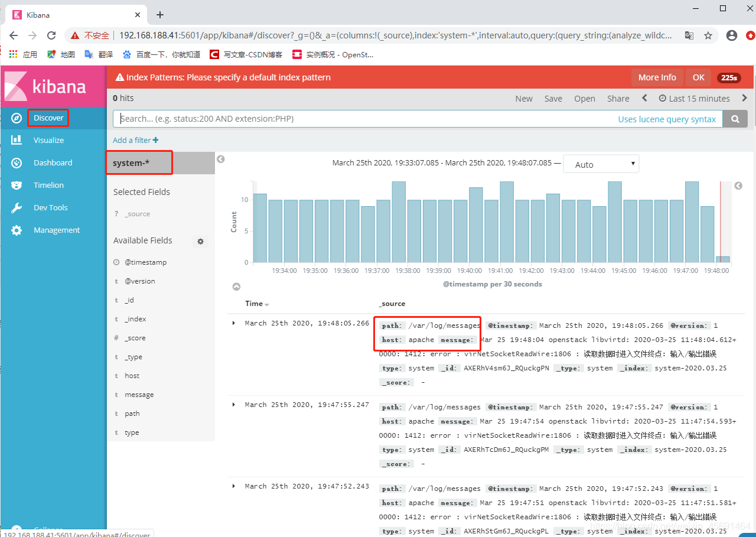The width and height of the screenshot is (756, 537).
Task: Open Timelion from the sidebar
Action: click(48, 185)
